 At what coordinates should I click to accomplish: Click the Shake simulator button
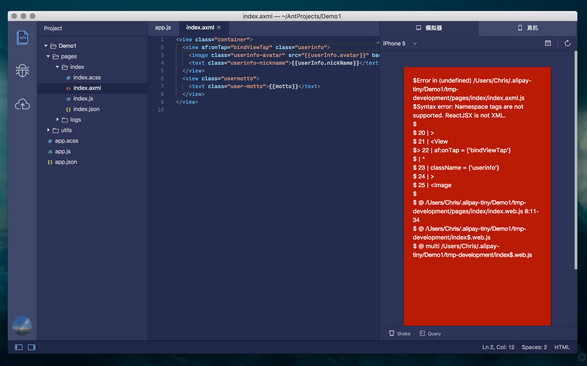[399, 333]
